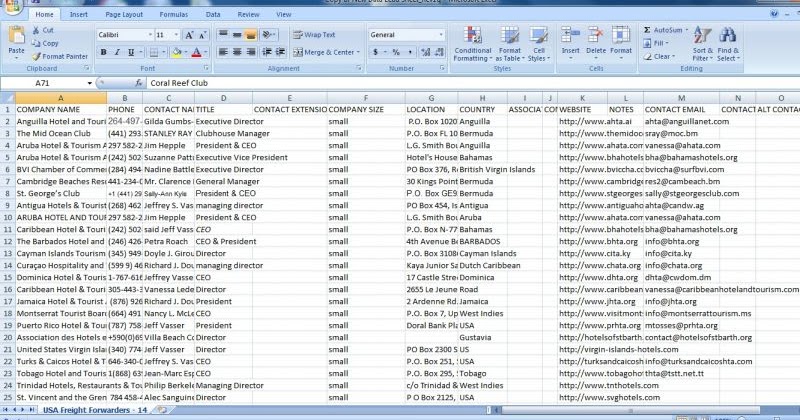Open the Format cells menu
Image resolution: width=800 pixels, height=420 pixels.
click(621, 42)
